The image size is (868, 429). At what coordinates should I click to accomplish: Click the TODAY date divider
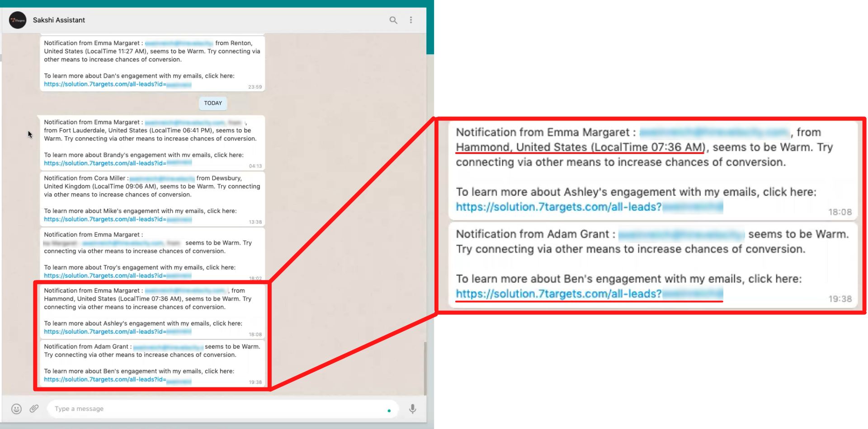point(213,103)
